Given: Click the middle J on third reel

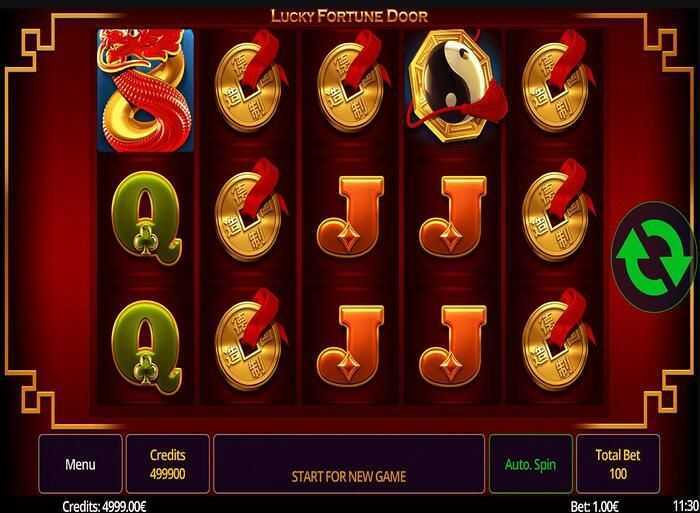Looking at the screenshot, I should click(351, 217).
